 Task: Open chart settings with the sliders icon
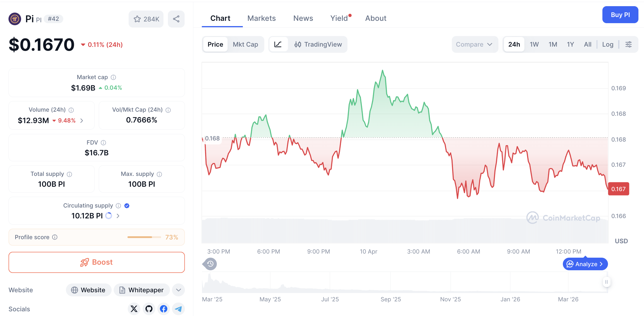click(629, 44)
